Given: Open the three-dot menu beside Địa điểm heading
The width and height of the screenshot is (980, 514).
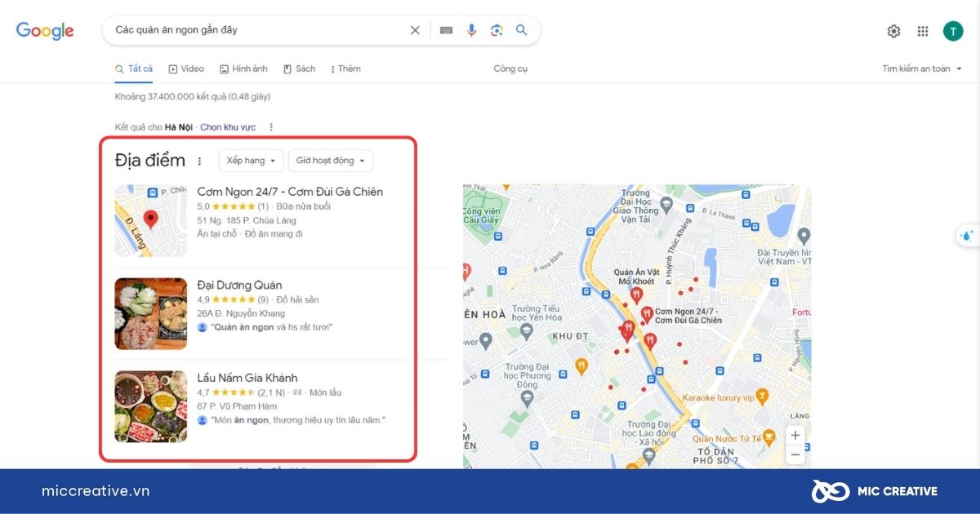Looking at the screenshot, I should pyautogui.click(x=199, y=161).
